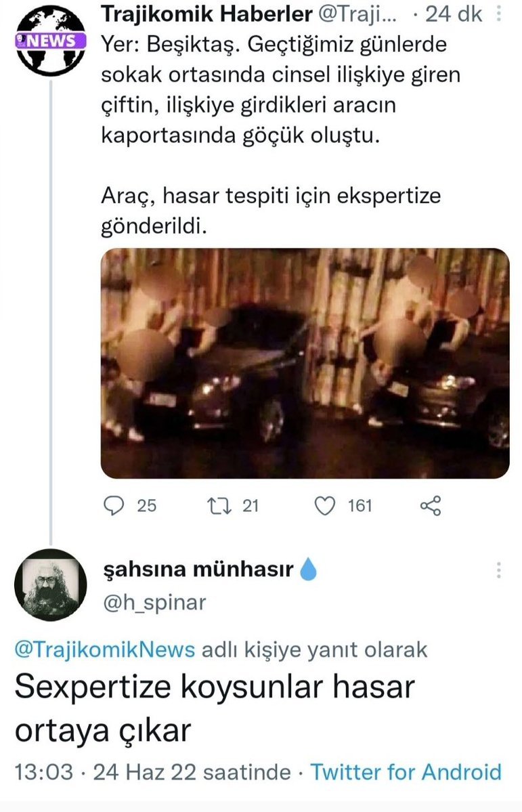Open the left photo in the tweet
Viewport: 522px width, 812px height.
(x=203, y=364)
